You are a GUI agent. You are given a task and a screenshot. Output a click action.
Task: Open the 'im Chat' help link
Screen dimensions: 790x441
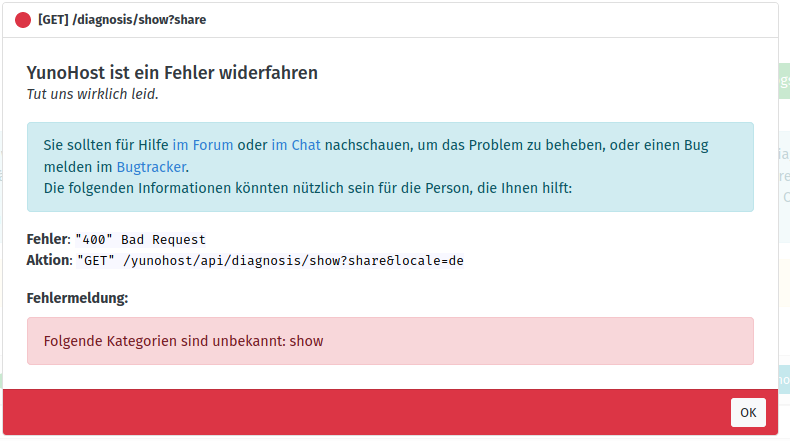click(296, 145)
